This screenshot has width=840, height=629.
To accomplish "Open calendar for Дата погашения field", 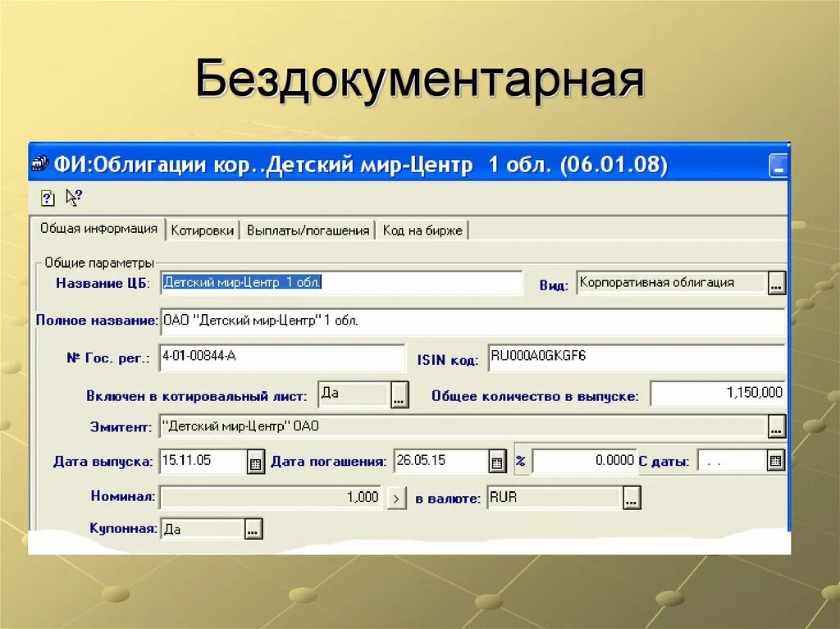I will 497,462.
